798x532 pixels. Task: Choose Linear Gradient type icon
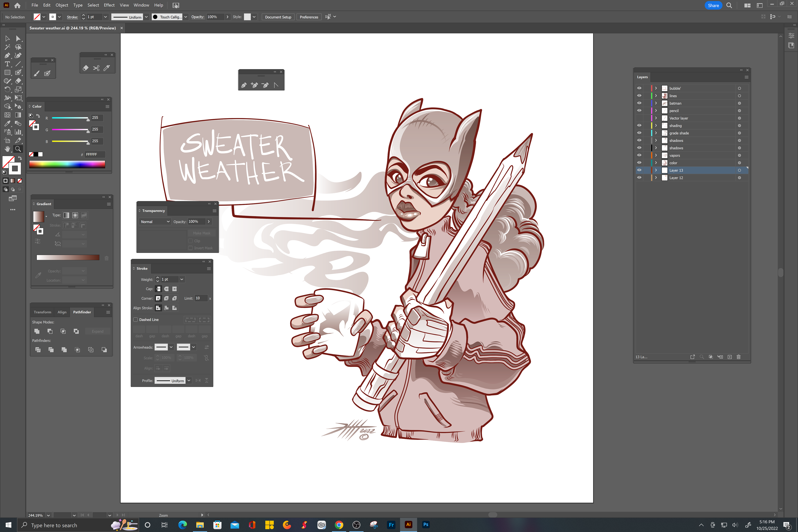[66, 215]
